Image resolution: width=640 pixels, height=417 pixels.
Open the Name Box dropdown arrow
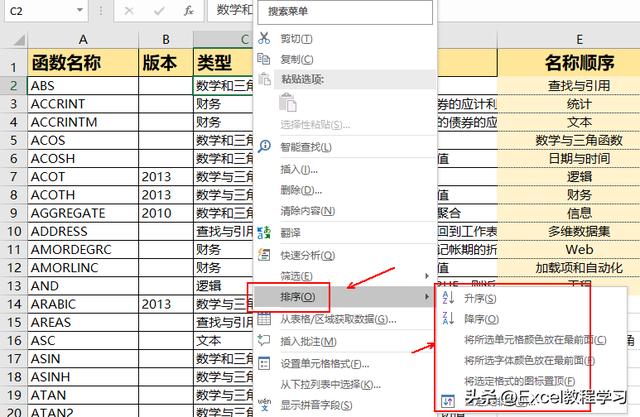coord(80,10)
